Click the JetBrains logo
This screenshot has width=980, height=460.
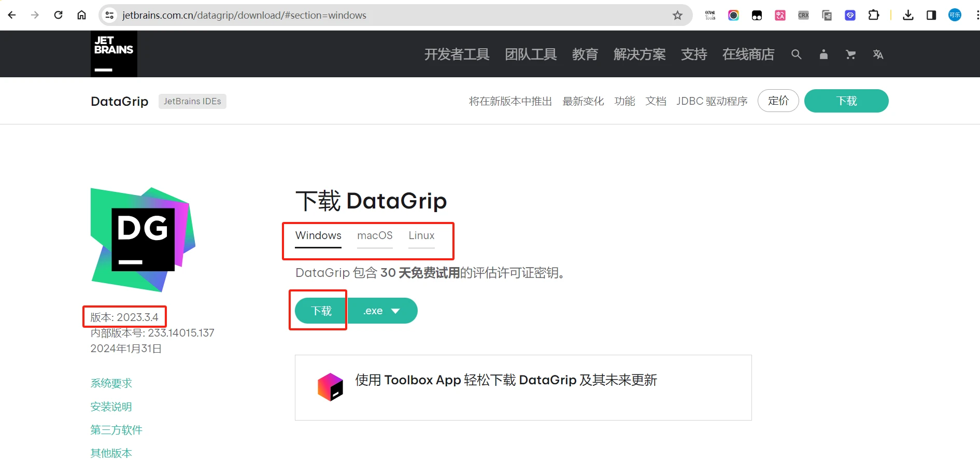[x=114, y=54]
